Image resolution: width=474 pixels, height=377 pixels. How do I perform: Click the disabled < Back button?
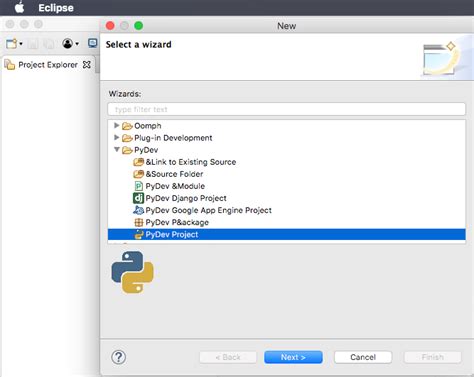tap(228, 357)
